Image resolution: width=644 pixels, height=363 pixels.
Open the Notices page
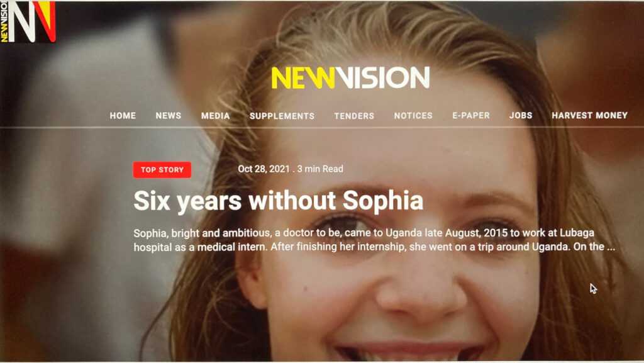point(413,116)
